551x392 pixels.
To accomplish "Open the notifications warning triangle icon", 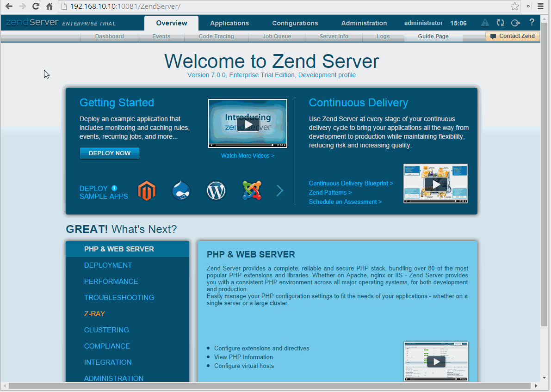I will (485, 23).
